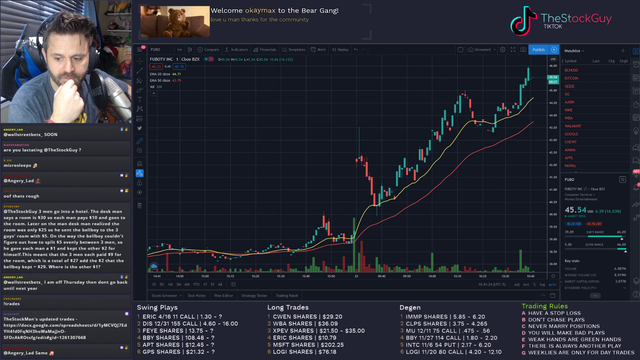Open chart settings gear icon

coord(503,49)
